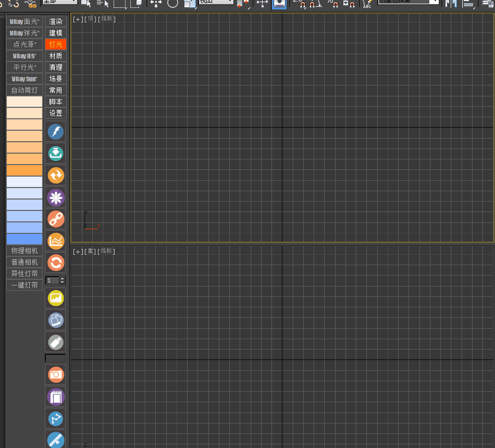This screenshot has width=495, height=448.
Task: Pick the darkest orange color swatch
Action: pyautogui.click(x=24, y=170)
